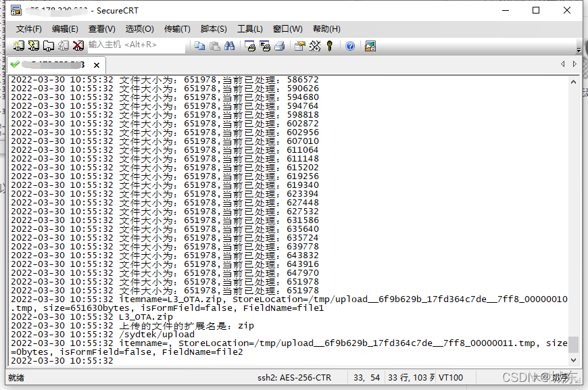Click the line 上传的文件的扩展名是: zip
Viewport: 588px width, 390px height.
(x=132, y=326)
